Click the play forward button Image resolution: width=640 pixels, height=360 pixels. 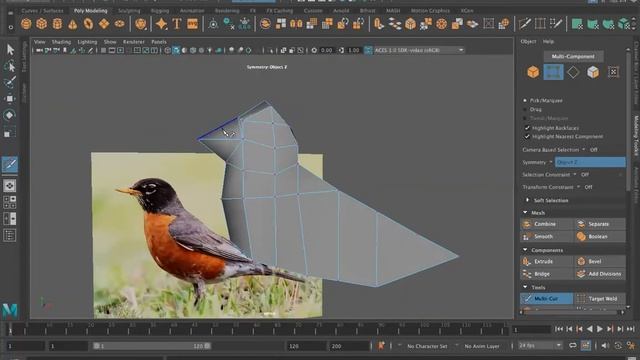pos(600,329)
